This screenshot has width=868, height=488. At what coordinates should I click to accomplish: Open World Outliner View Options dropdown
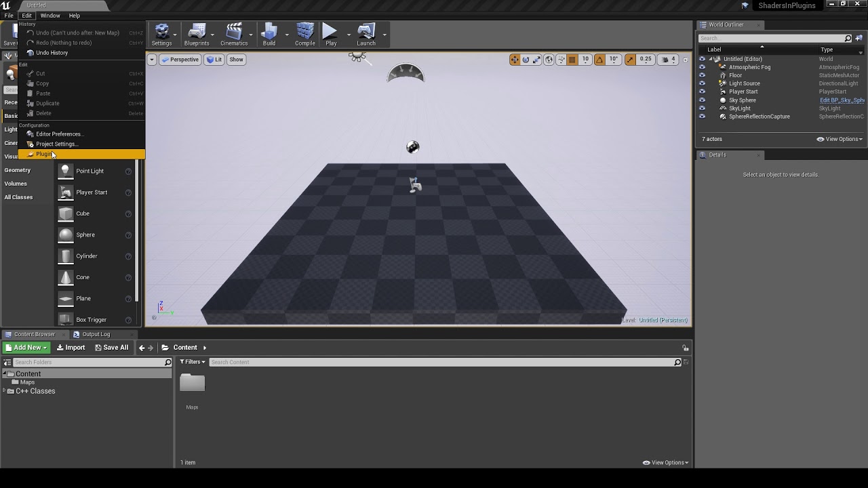(840, 139)
